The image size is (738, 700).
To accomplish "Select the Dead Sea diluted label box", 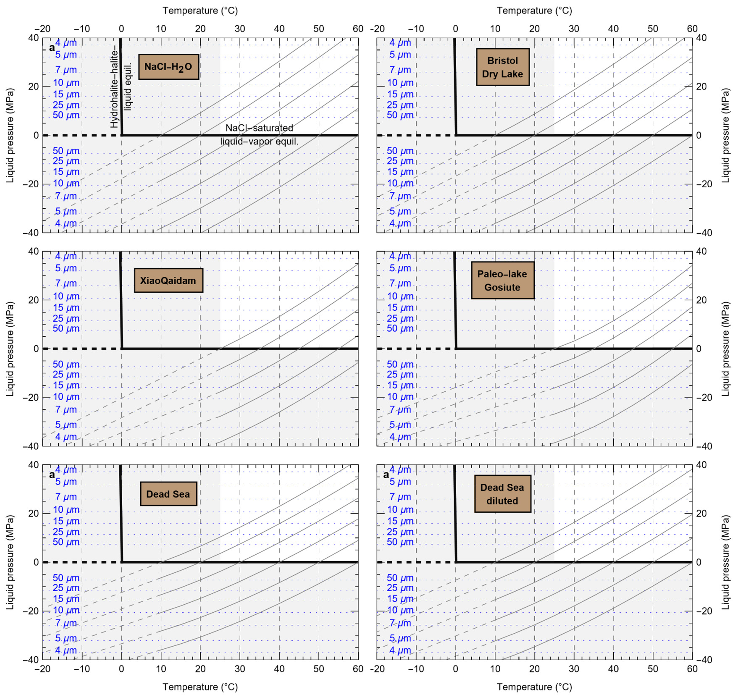I will [502, 494].
